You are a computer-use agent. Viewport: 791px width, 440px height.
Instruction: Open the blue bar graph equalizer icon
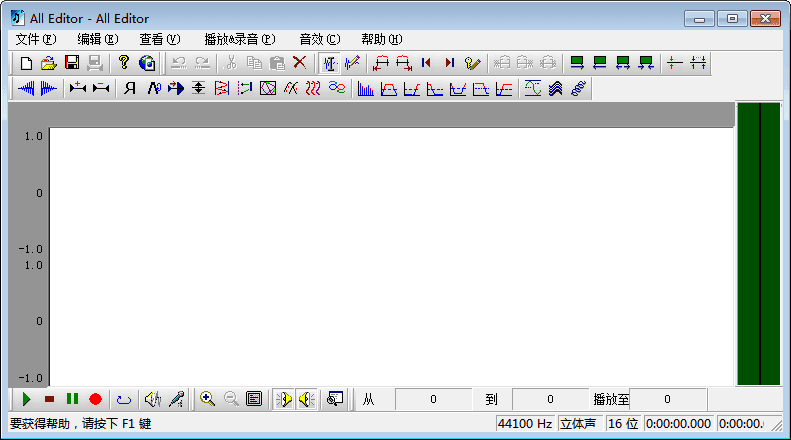[365, 89]
